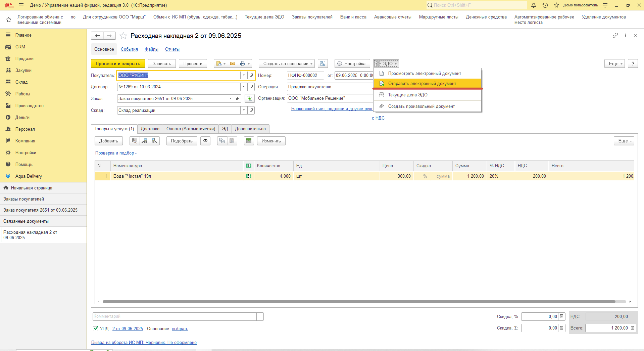The width and height of the screenshot is (644, 351).
Task: Click the green table icon before Изменить
Action: tap(249, 141)
